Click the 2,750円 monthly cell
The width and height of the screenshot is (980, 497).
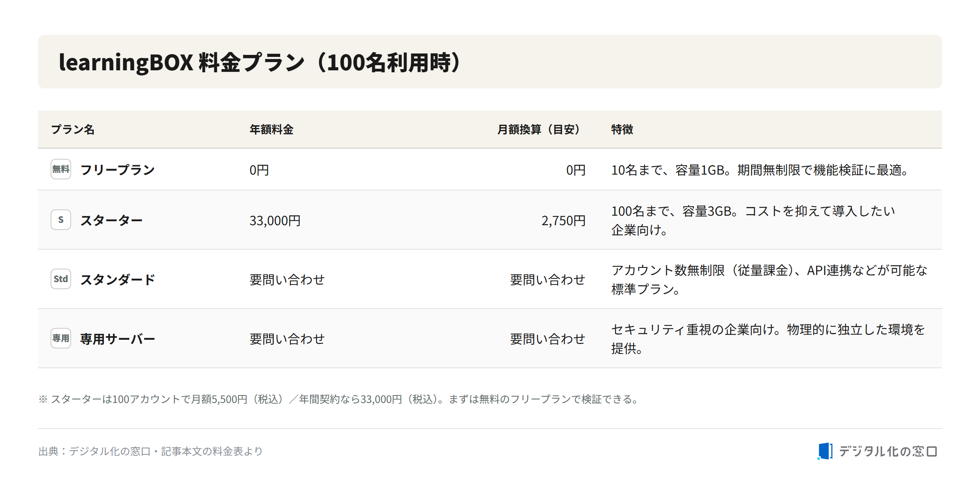point(563,220)
